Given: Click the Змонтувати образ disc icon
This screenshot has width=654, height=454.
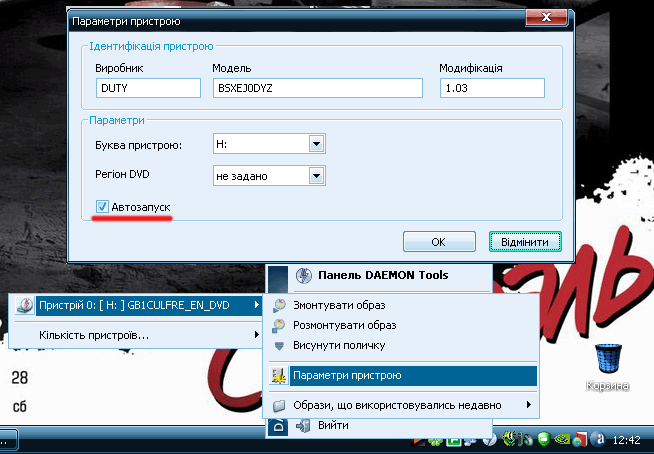Looking at the screenshot, I should 279,305.
